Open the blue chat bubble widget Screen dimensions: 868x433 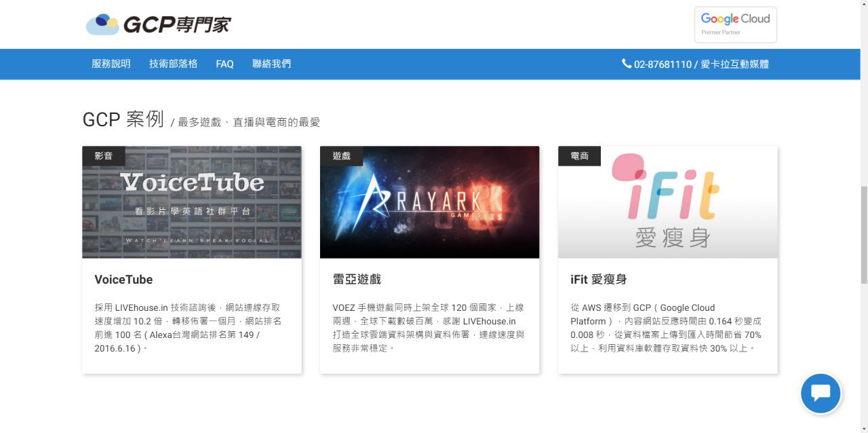click(821, 394)
